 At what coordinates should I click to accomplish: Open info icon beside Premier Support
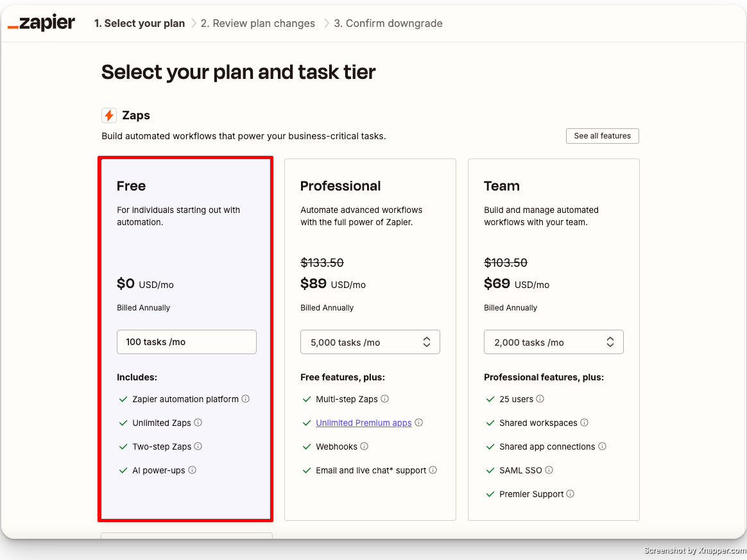(571, 494)
